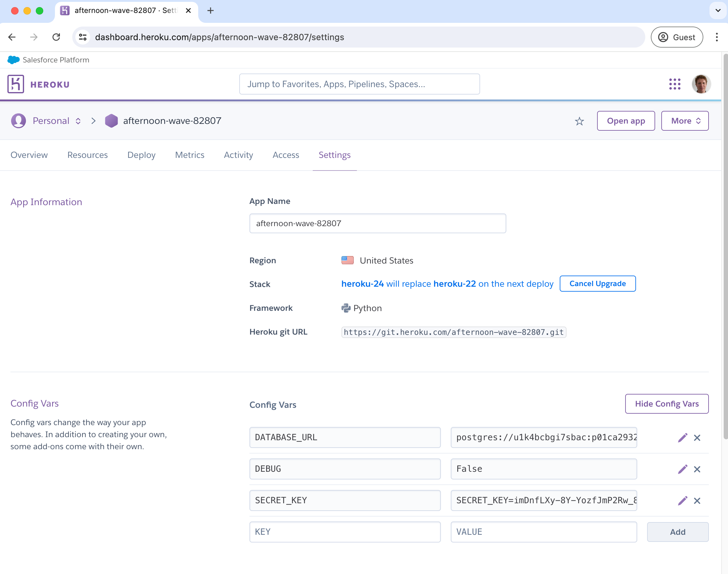Expand the tab search chevron
This screenshot has width=728, height=574.
pyautogui.click(x=718, y=11)
